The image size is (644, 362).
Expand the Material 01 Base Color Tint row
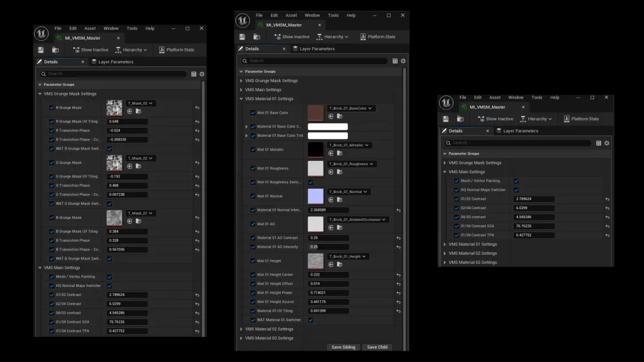247,136
